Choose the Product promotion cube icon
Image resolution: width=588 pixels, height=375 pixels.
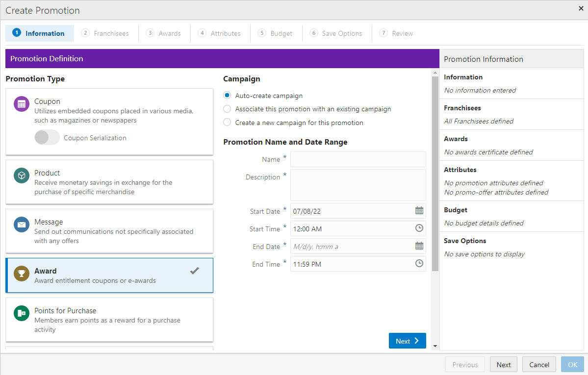(x=22, y=175)
